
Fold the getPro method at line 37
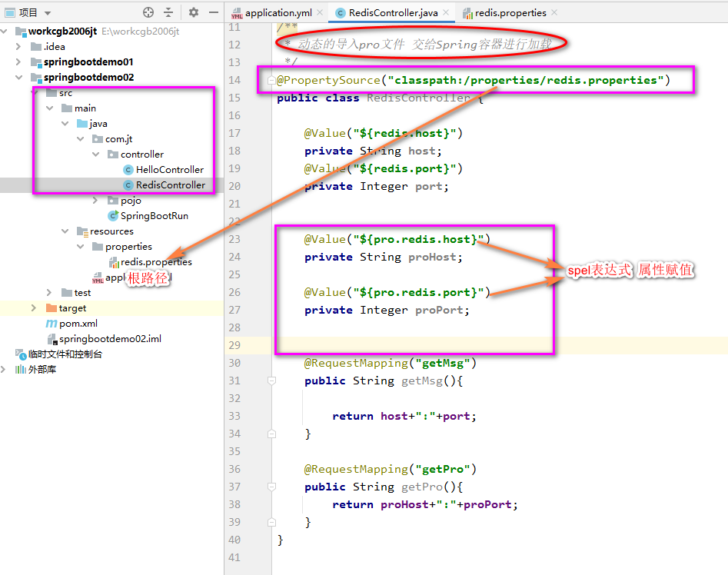point(272,487)
